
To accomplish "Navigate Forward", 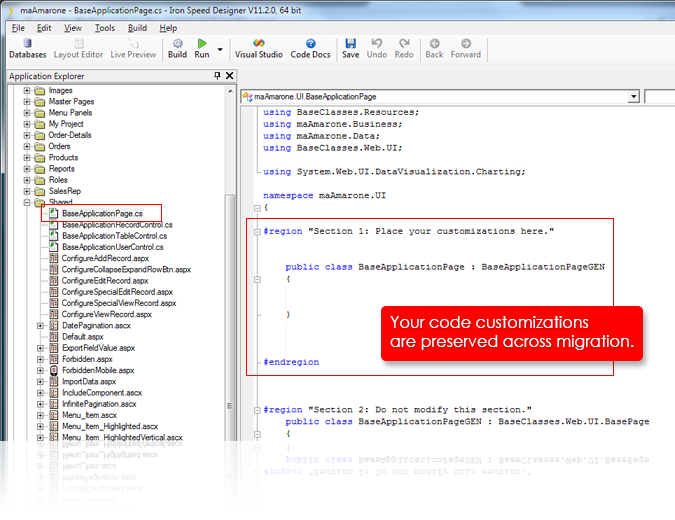I will tap(466, 49).
